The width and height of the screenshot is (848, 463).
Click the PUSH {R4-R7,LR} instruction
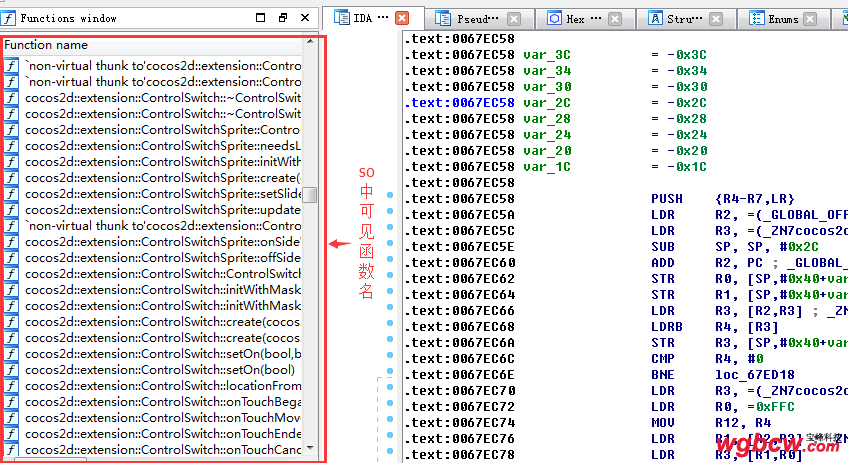(723, 199)
